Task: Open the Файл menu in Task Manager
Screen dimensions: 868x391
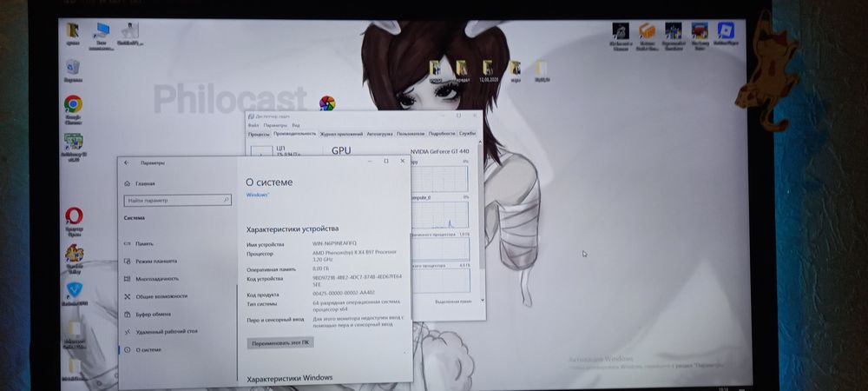Action: coord(253,125)
